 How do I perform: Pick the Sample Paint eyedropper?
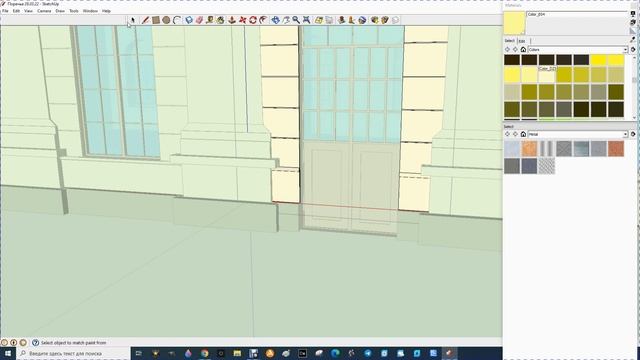coord(633,40)
